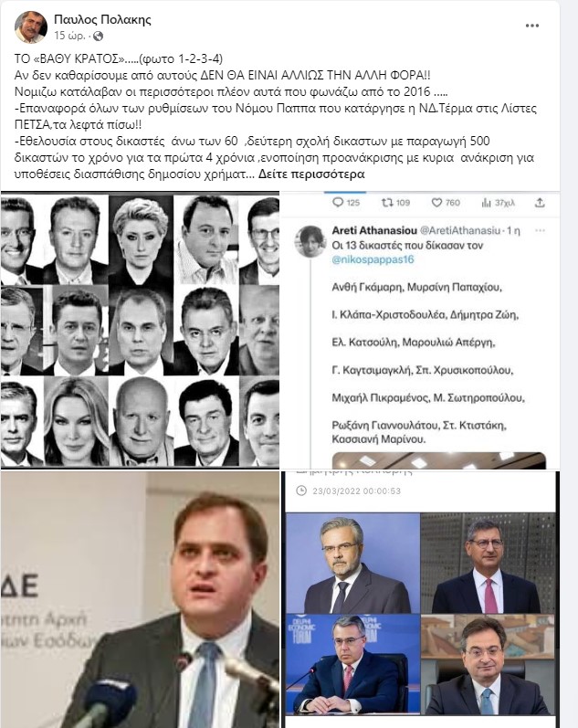Click the retweet icon showing 109

pos(387,203)
